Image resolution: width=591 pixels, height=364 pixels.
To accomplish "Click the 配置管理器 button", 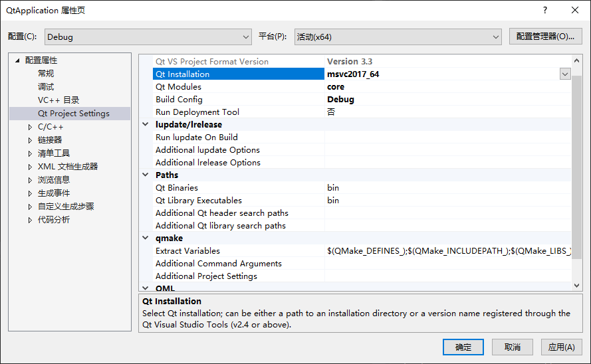I will pos(545,37).
